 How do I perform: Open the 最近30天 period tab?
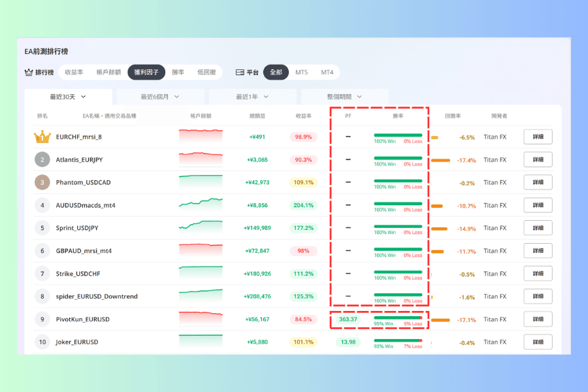68,97
